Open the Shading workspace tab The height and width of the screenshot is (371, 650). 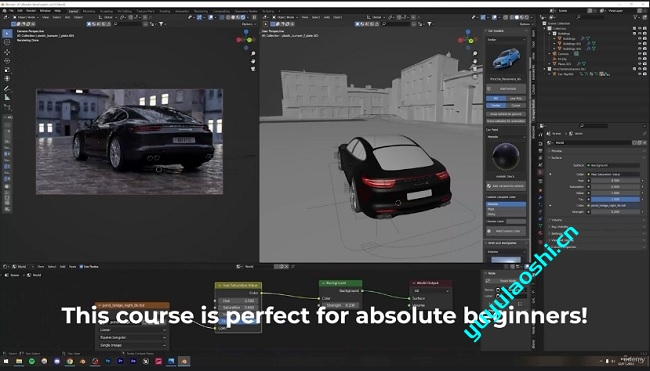[165, 11]
